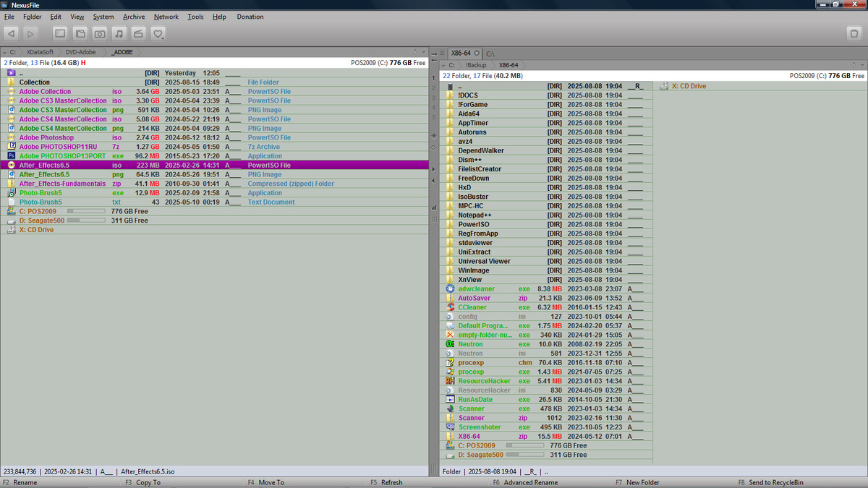Select the After_Effects6.5 iso row
The height and width of the screenshot is (488, 868).
point(214,166)
